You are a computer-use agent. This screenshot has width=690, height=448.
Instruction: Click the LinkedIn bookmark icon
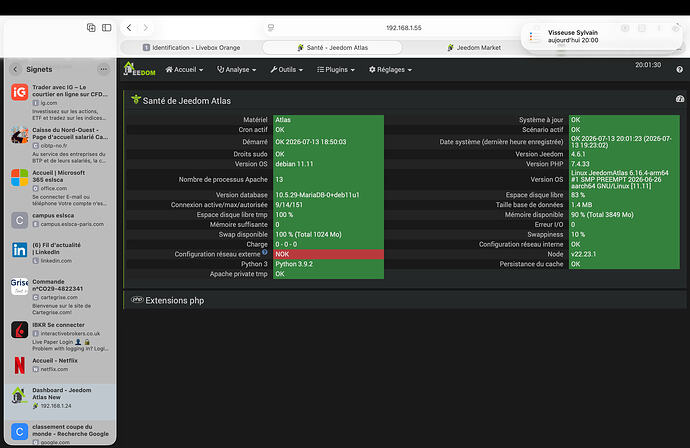coord(19,250)
